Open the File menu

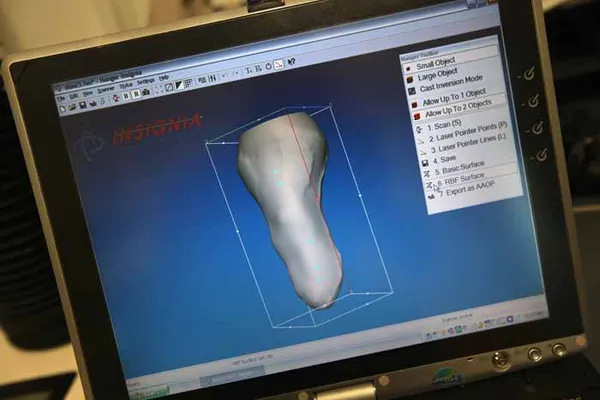click(61, 99)
